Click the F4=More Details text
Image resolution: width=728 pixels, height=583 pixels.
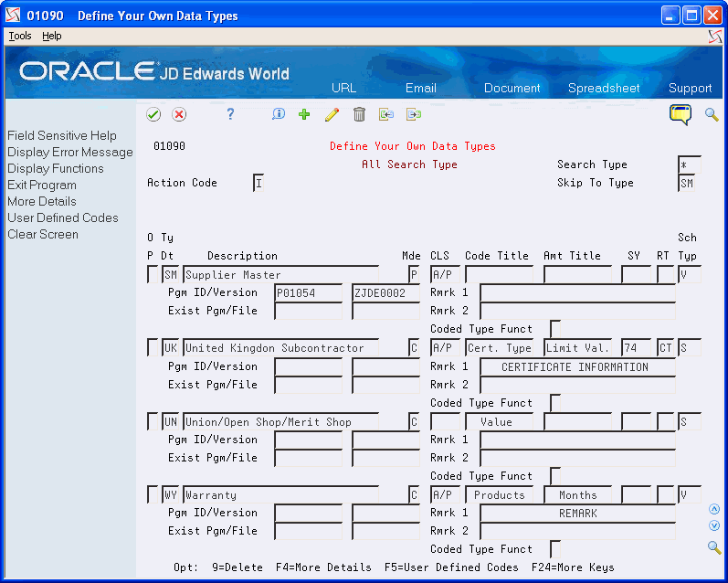coord(323,567)
